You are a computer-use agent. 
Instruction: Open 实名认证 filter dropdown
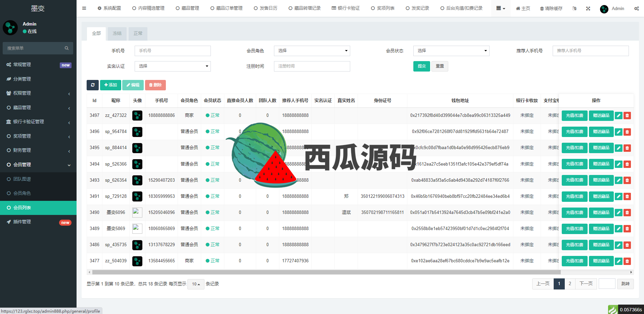click(x=173, y=66)
